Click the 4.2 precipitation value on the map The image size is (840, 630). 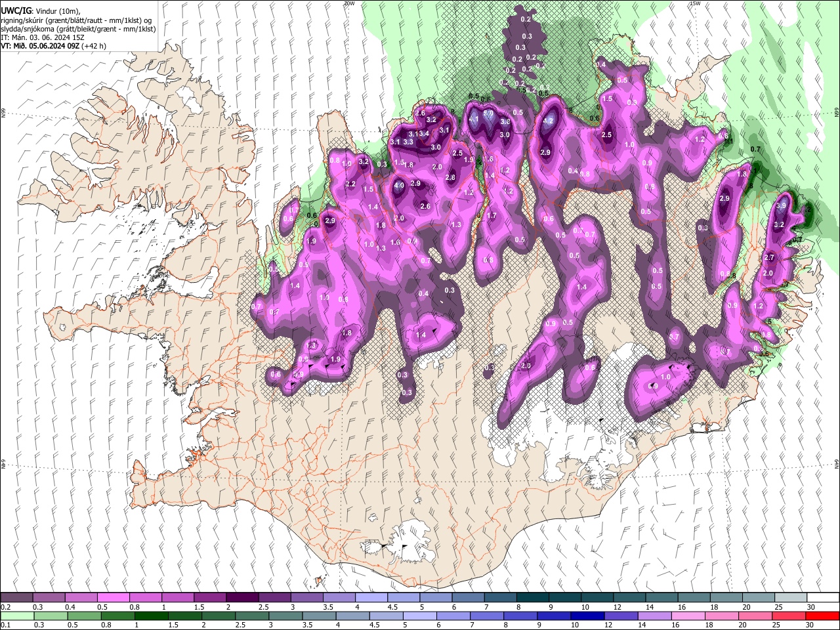coord(549,121)
